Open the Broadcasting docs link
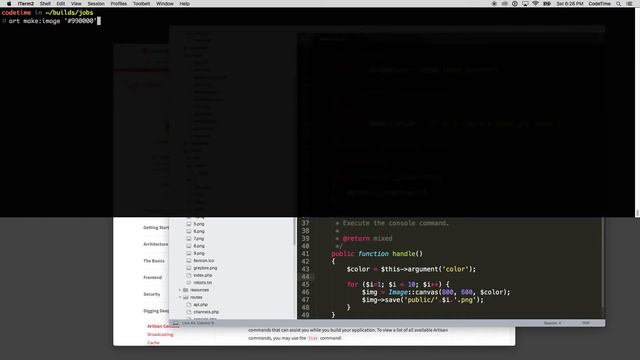This screenshot has width=640, height=360. 160,335
